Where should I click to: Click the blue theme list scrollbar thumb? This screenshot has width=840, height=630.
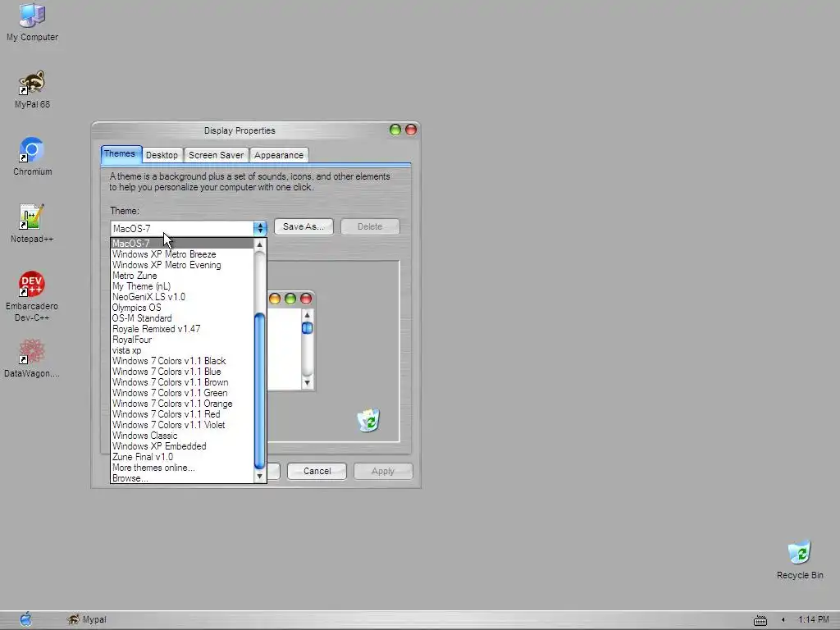coord(260,391)
